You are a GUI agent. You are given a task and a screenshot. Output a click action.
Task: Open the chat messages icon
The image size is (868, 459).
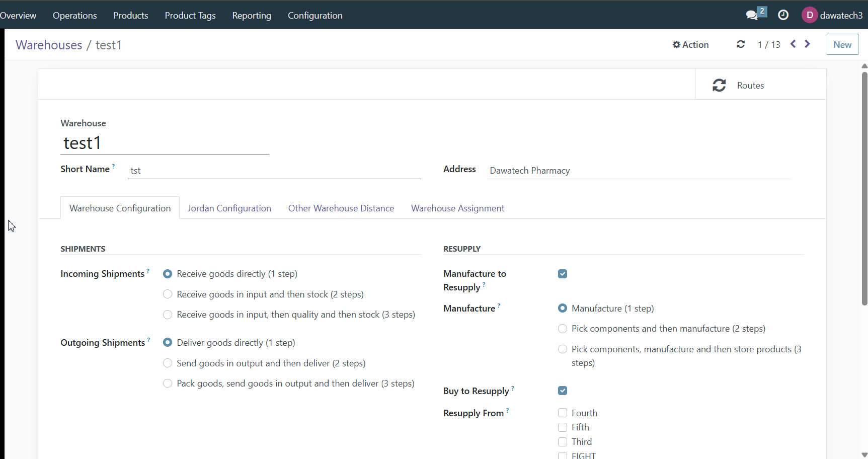pyautogui.click(x=752, y=15)
